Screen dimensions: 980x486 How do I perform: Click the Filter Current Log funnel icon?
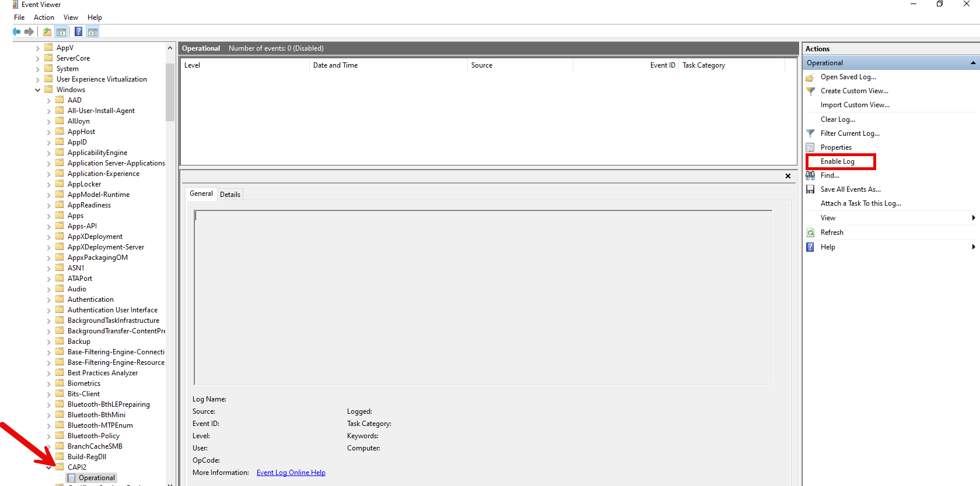810,133
